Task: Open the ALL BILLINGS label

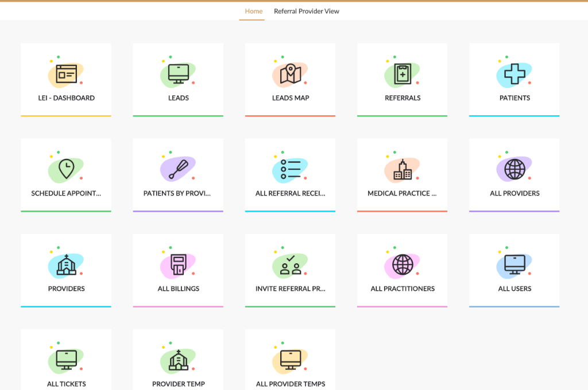Action: [179, 288]
